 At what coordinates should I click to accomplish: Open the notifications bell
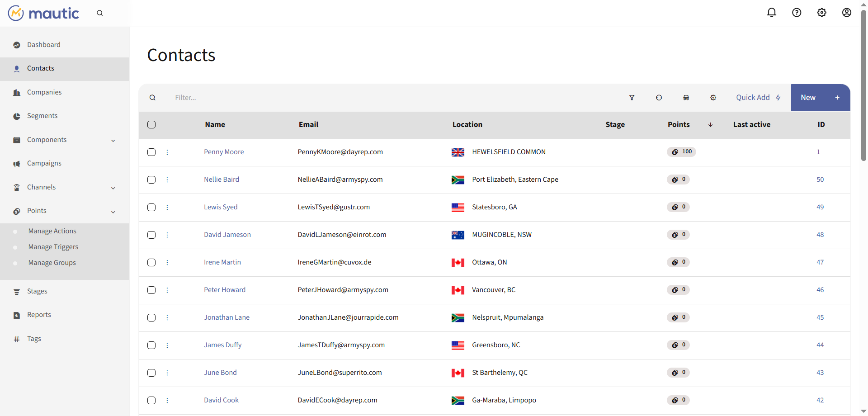point(771,13)
